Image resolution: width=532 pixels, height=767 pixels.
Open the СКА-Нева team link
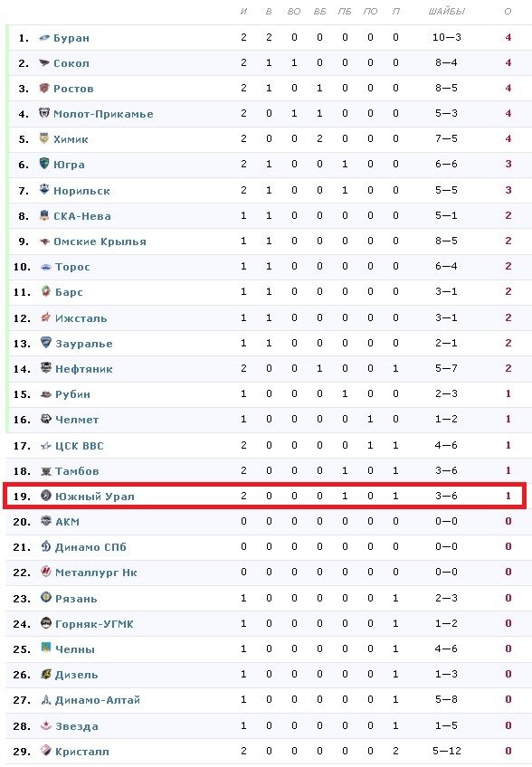coord(82,216)
